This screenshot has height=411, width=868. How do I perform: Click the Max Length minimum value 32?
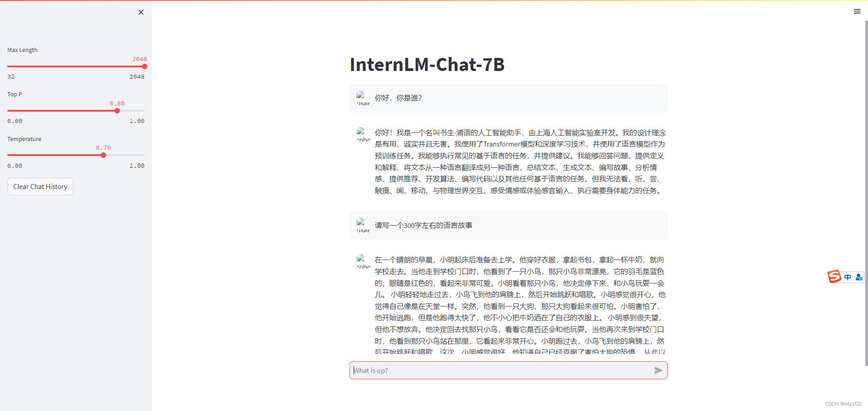tap(11, 77)
